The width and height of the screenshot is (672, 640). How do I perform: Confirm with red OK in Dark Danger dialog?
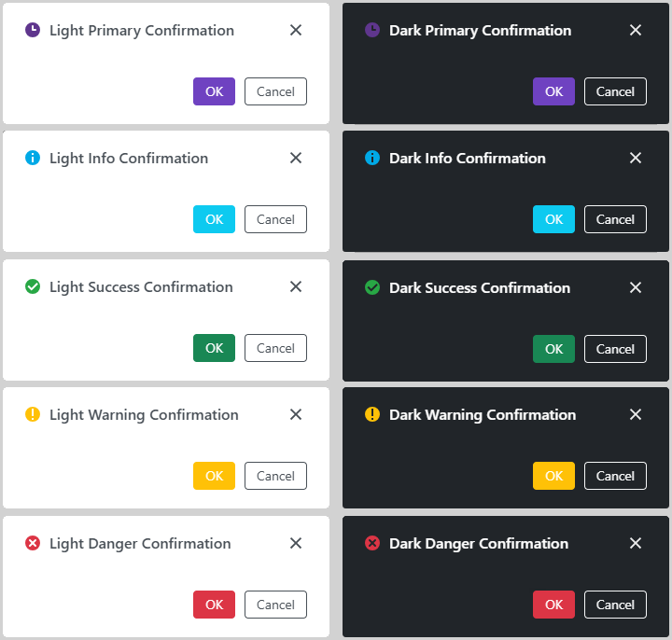pos(553,605)
